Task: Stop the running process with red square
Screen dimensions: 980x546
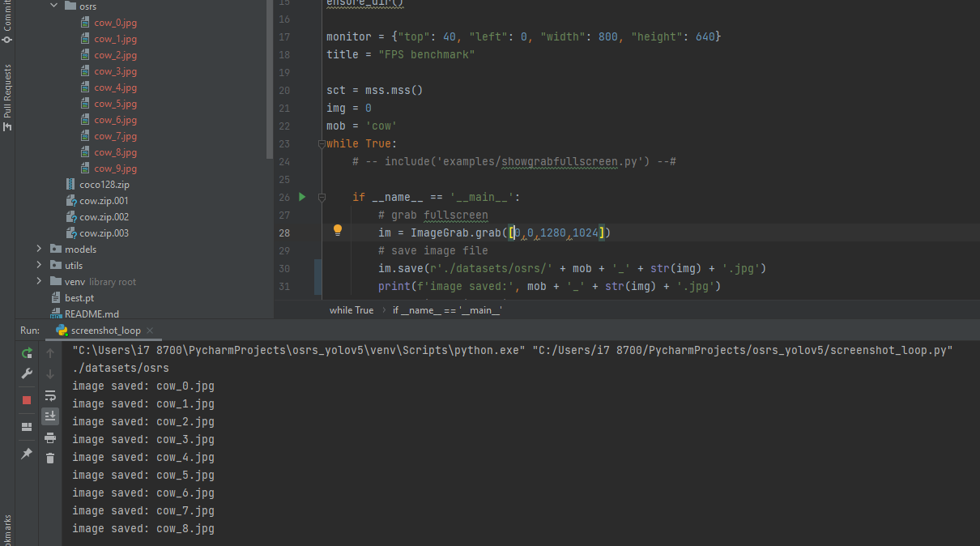Action: coord(27,400)
